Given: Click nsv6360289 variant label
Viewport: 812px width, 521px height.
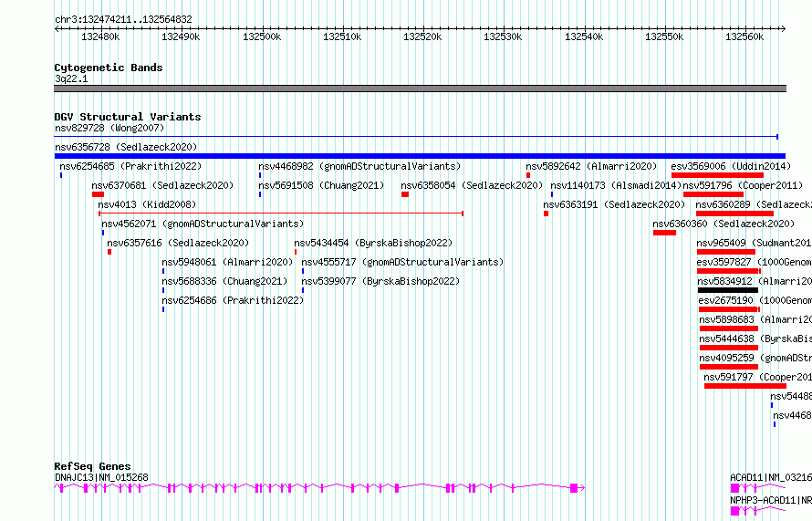Looking at the screenshot, I should (x=754, y=204).
